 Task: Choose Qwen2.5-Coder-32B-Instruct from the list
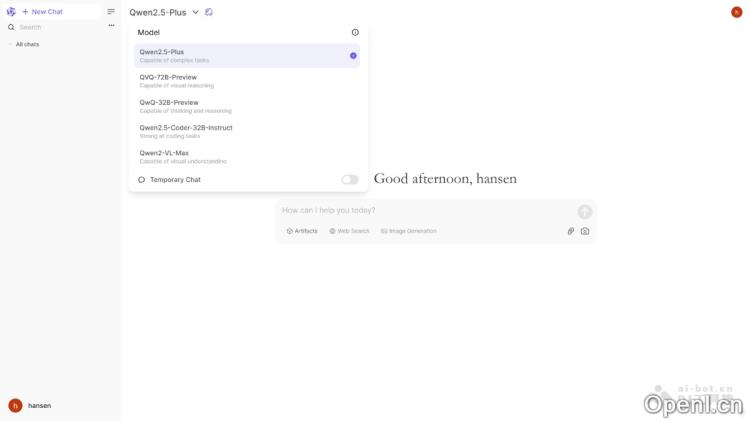pos(186,128)
